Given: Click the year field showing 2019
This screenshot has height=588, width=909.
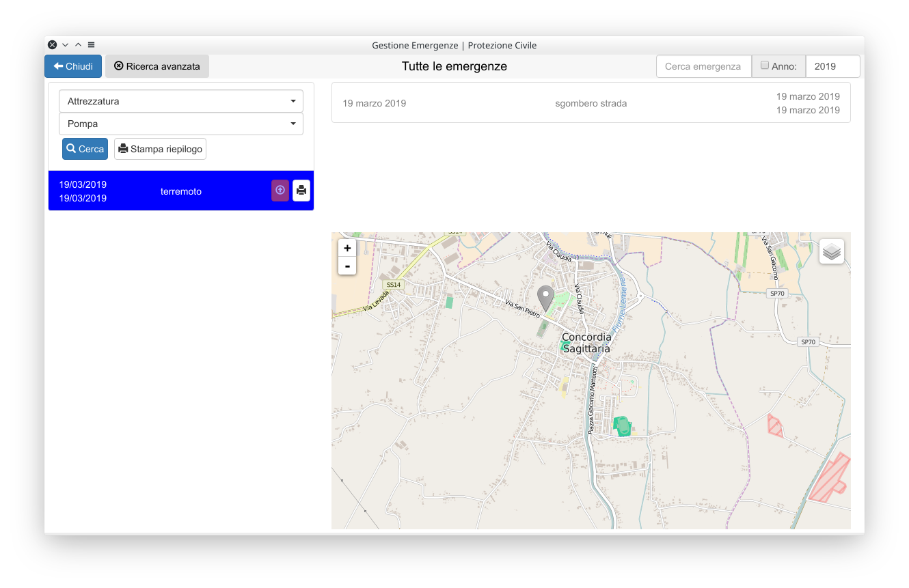Looking at the screenshot, I should pos(832,66).
